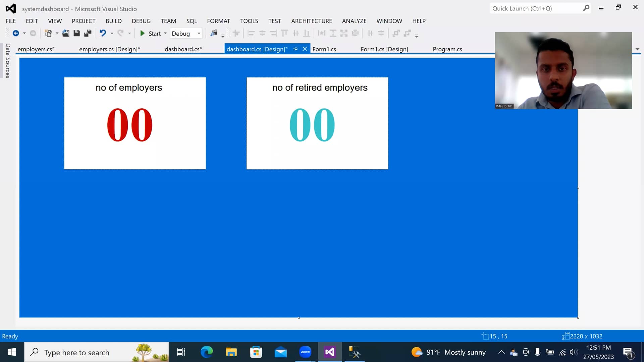
Task: Select the red 00 employers label
Action: 130,125
